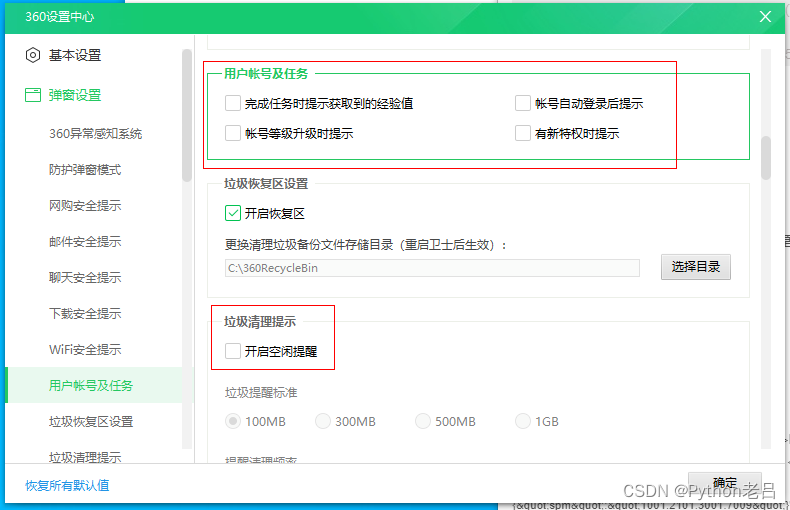790x510 pixels.
Task: Uncheck 开启恢复区 checkbox
Action: click(x=233, y=214)
